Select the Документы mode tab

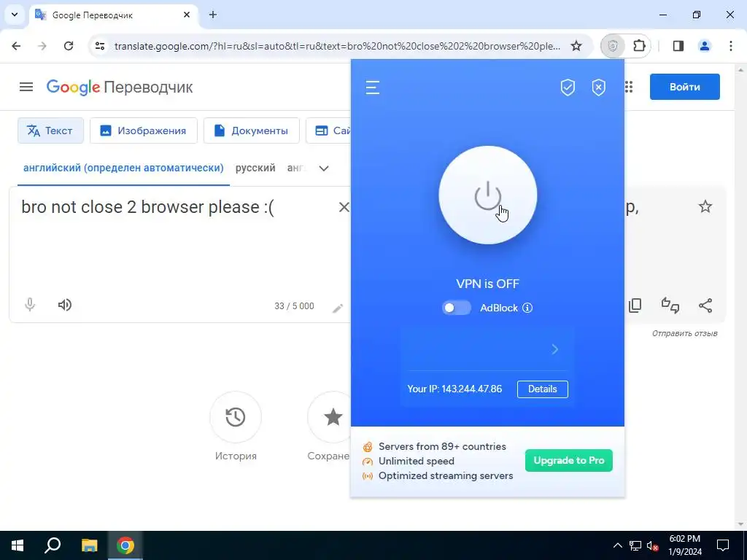[x=251, y=131]
